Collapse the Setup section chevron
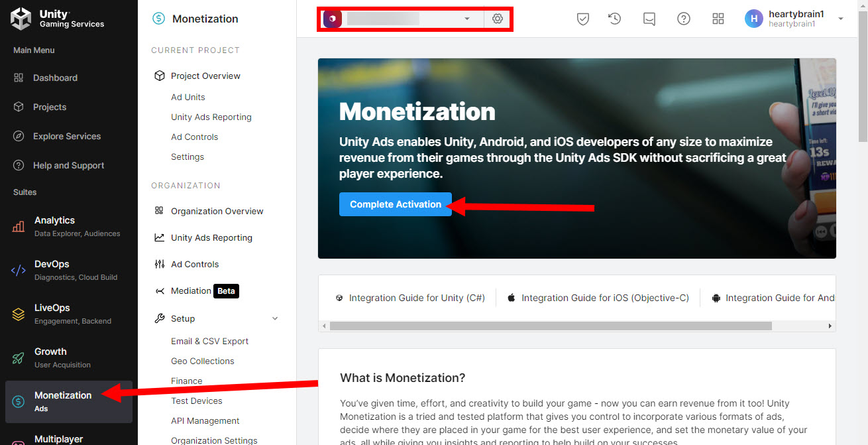The height and width of the screenshot is (445, 868). 275,318
